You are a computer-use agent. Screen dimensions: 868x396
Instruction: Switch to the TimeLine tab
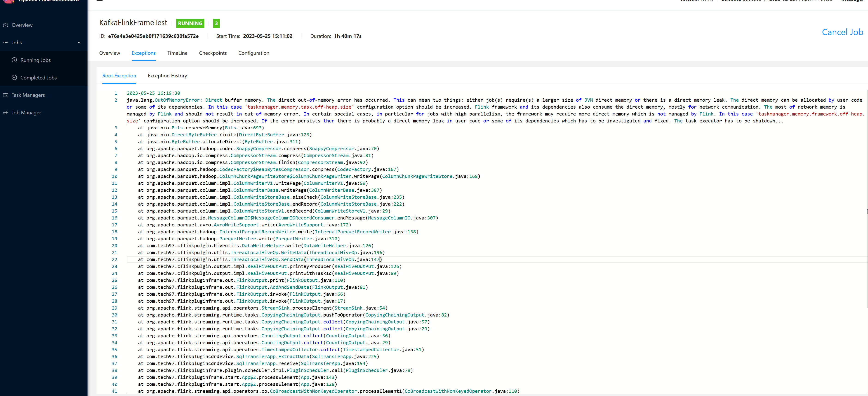[177, 53]
